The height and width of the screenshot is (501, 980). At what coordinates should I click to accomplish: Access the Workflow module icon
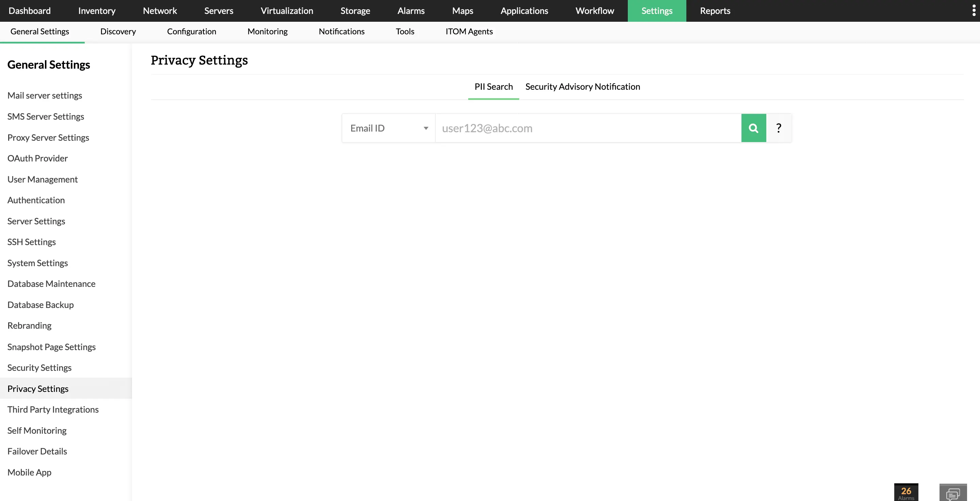click(x=595, y=10)
